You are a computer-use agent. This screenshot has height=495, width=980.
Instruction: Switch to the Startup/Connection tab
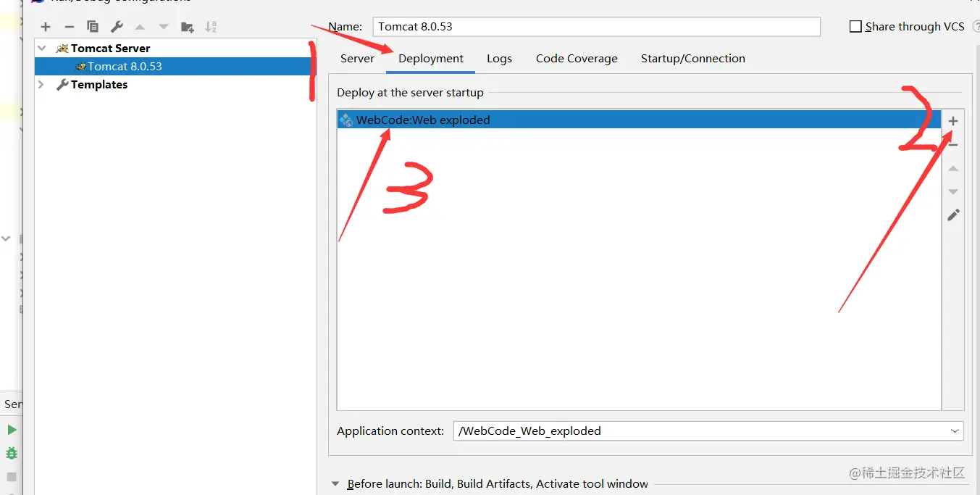tap(693, 59)
